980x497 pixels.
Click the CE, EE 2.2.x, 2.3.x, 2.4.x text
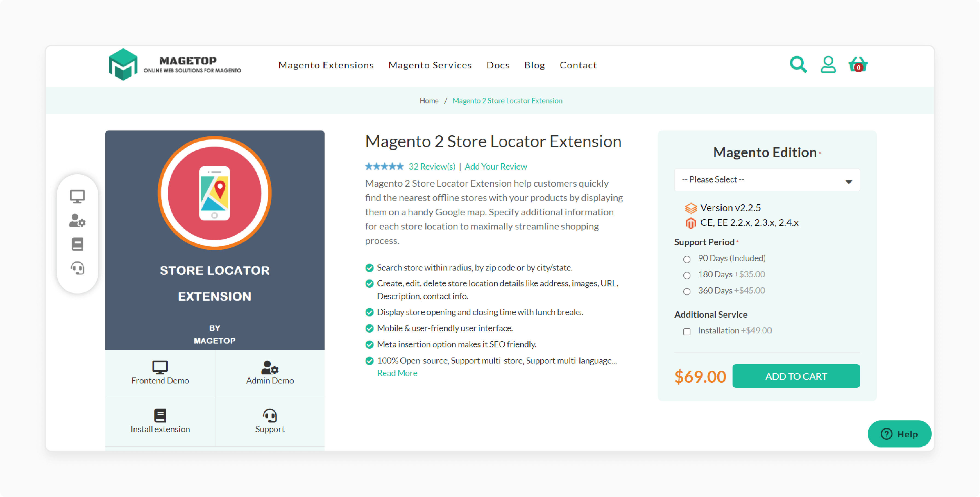[749, 223]
